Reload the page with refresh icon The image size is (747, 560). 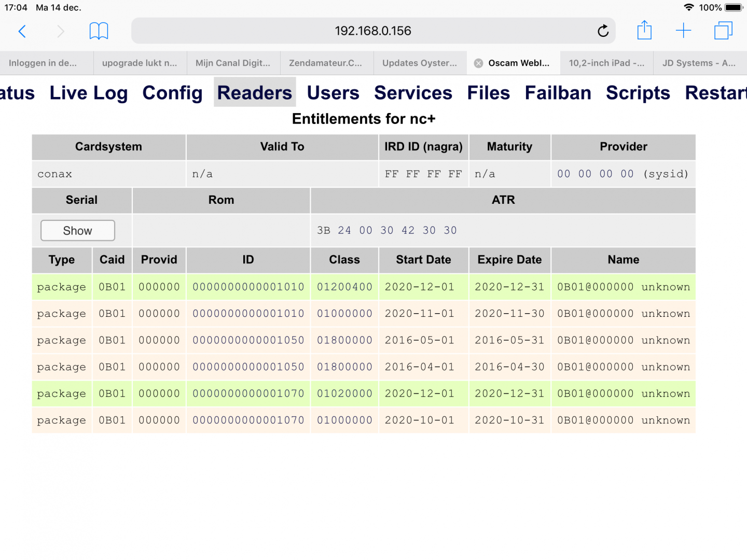click(603, 31)
